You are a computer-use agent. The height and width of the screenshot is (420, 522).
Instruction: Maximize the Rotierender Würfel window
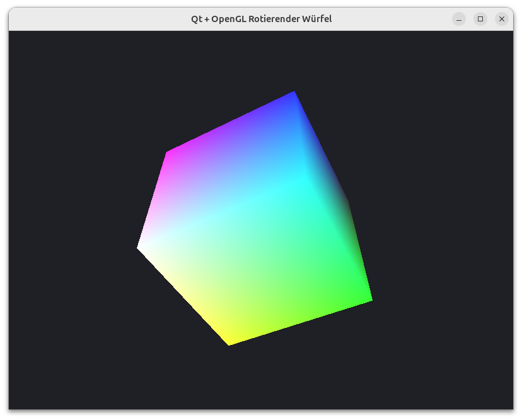point(480,19)
